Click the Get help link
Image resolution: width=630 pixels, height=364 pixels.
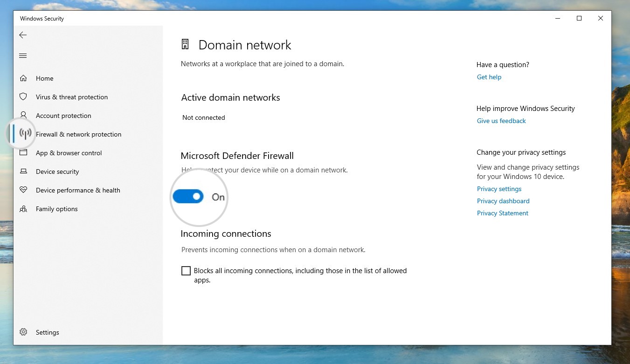coord(489,77)
